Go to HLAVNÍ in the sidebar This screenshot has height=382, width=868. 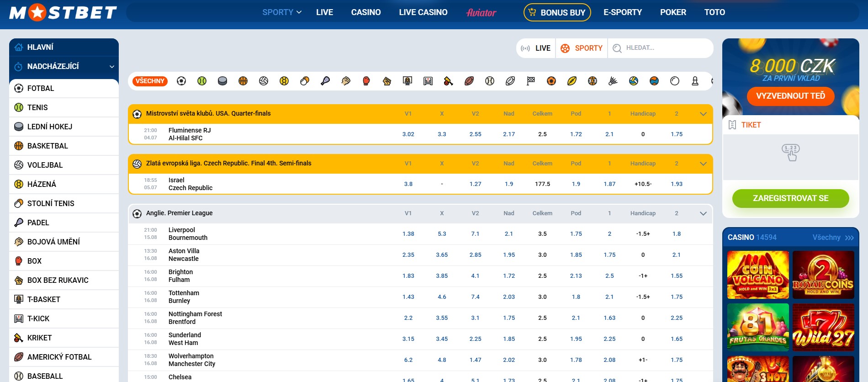pyautogui.click(x=64, y=47)
